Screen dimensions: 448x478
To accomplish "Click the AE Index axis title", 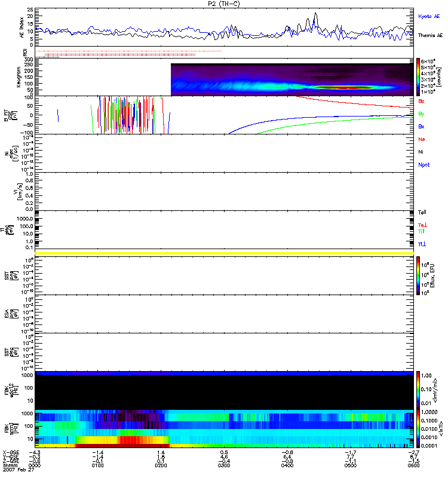I will [22, 27].
